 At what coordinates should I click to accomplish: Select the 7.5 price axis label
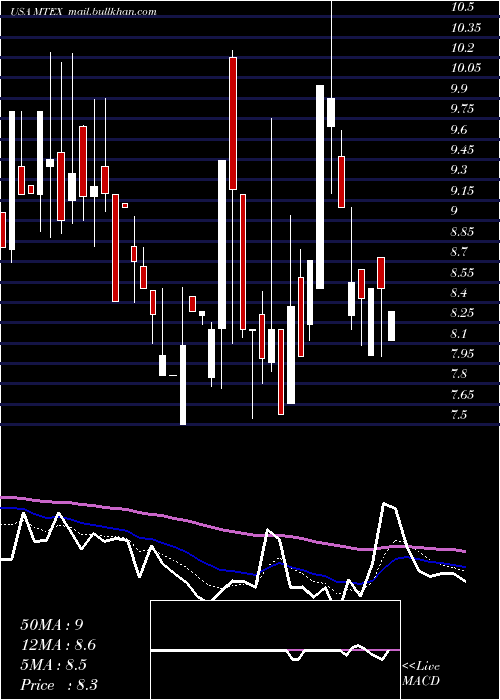[461, 415]
